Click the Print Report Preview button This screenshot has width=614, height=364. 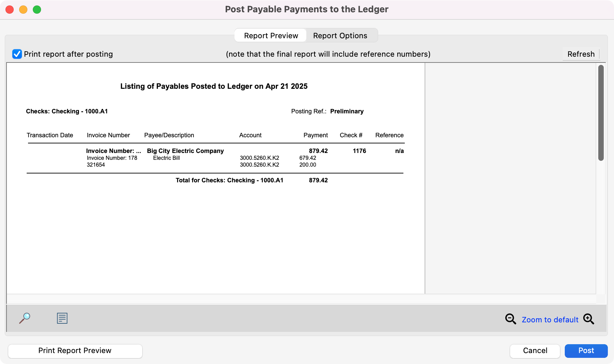[75, 351]
